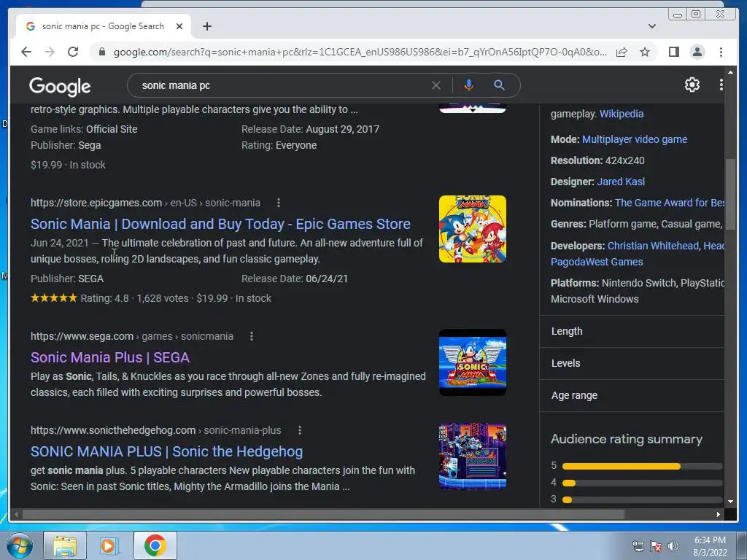This screenshot has width=747, height=560.
Task: Open a new tab with plus button
Action: click(206, 26)
